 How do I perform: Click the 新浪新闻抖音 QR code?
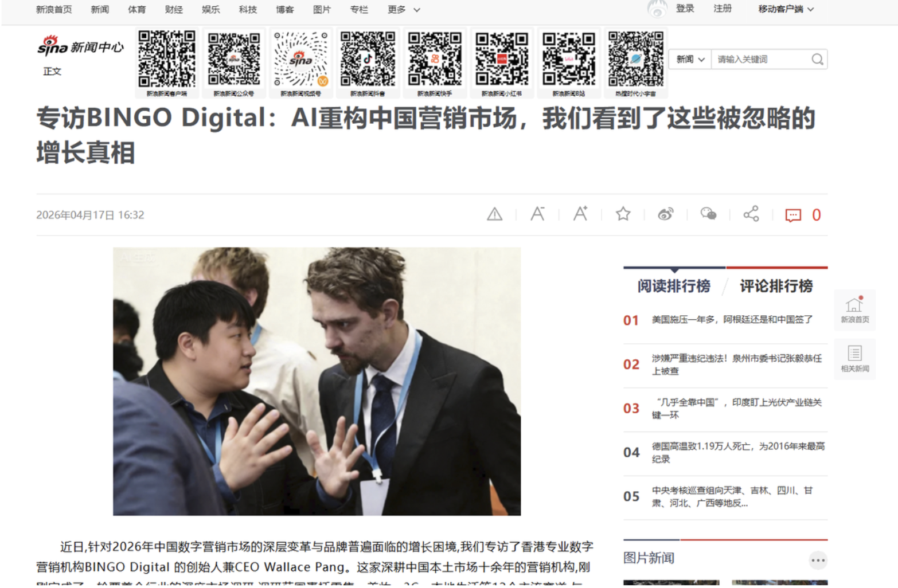pyautogui.click(x=368, y=58)
